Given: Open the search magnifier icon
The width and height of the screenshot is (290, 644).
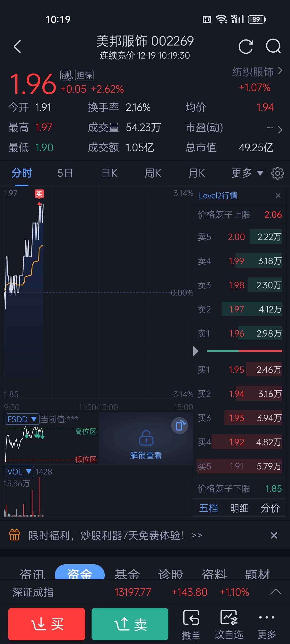Looking at the screenshot, I should click(273, 46).
